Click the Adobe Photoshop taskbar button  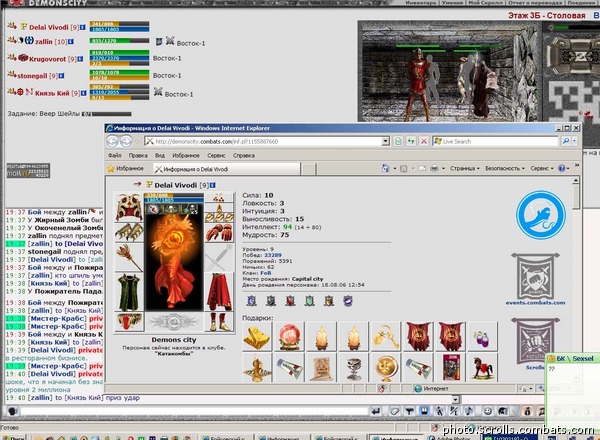pyautogui.click(x=452, y=437)
